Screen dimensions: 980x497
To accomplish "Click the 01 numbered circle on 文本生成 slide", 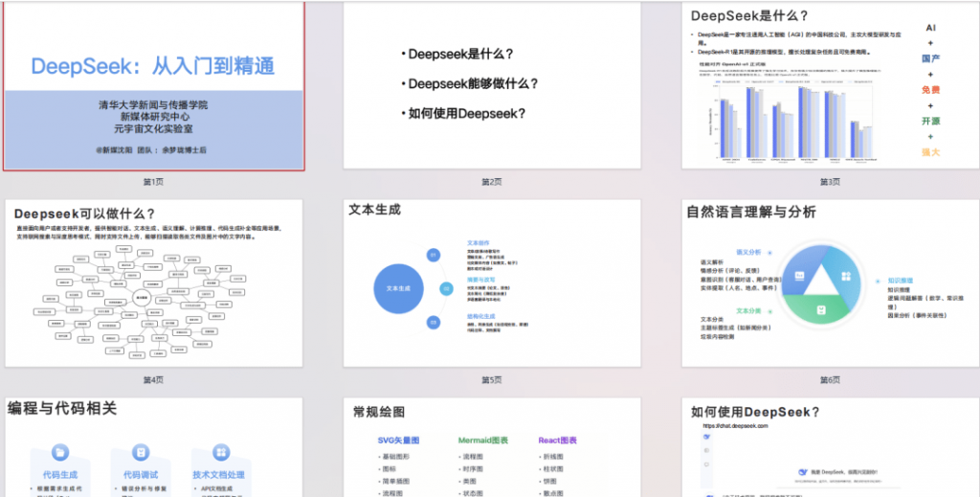I will 433,255.
